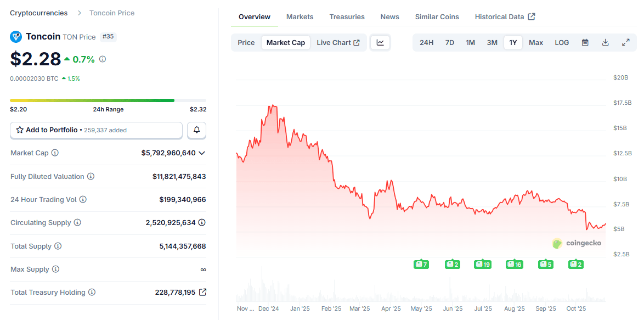Click the CoinGecko watermark on the chart

click(578, 243)
